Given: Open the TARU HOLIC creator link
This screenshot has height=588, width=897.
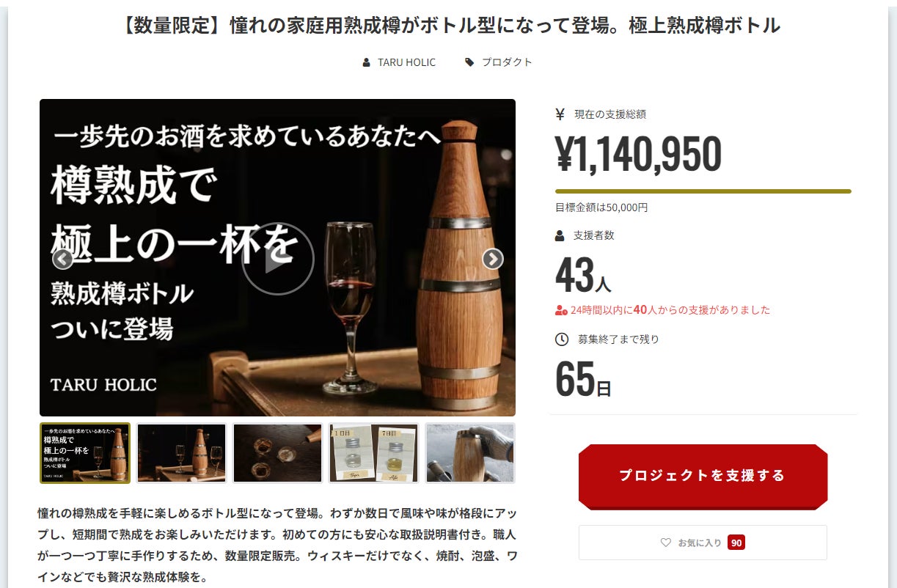Looking at the screenshot, I should point(406,62).
